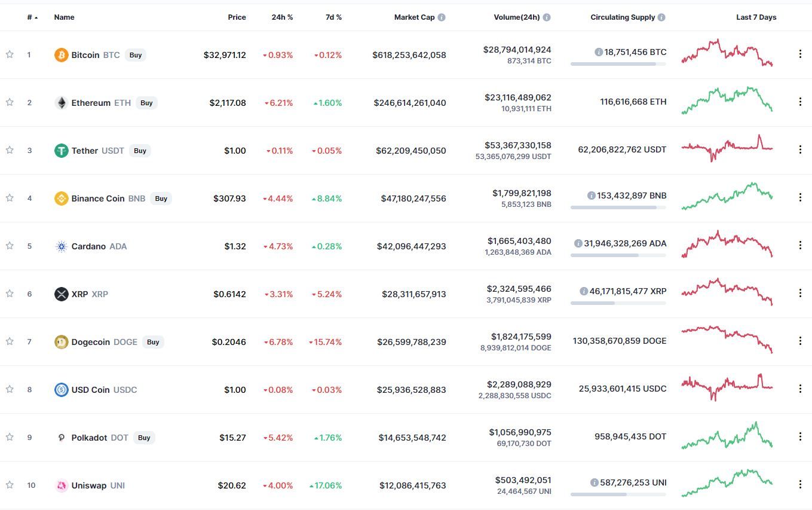Screen dimensions: 812x510
Task: Sort by the # rank column header
Action: pyautogui.click(x=32, y=17)
